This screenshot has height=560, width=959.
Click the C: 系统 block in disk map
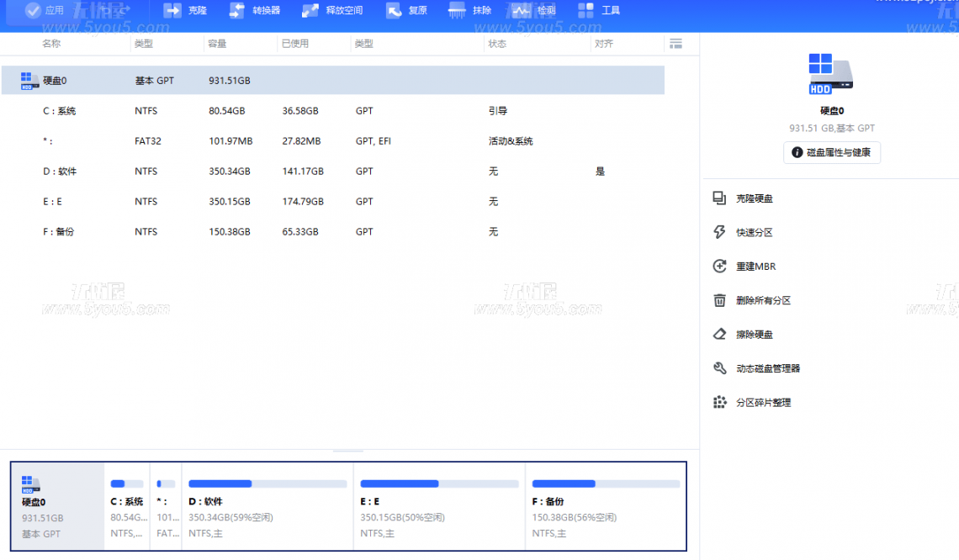click(x=127, y=506)
